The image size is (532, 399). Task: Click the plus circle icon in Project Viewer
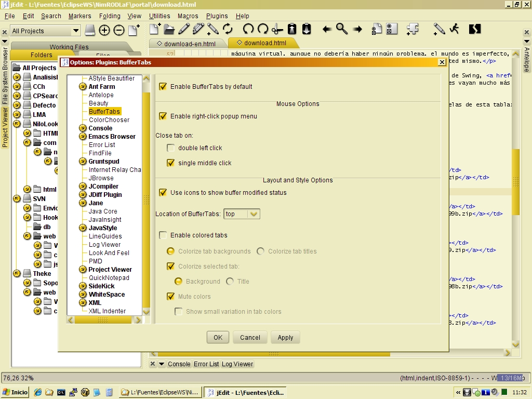click(104, 31)
